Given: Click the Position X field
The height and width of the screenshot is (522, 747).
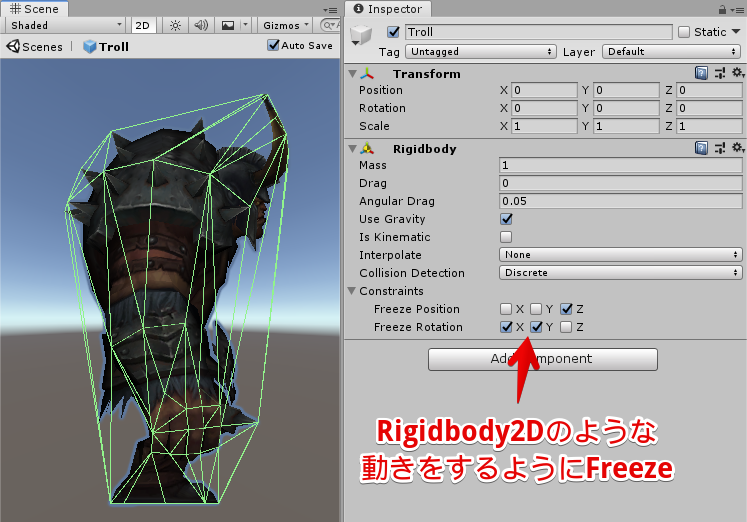Looking at the screenshot, I should coord(544,90).
